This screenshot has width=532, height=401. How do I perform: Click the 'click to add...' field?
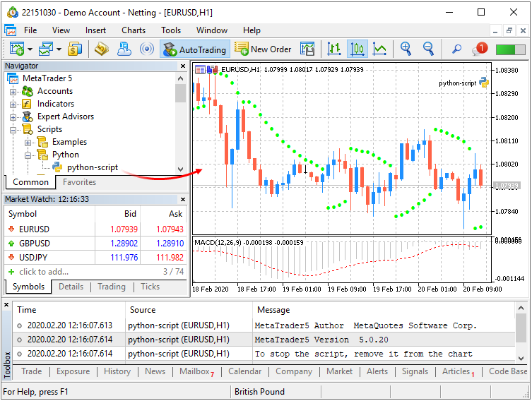43,272
